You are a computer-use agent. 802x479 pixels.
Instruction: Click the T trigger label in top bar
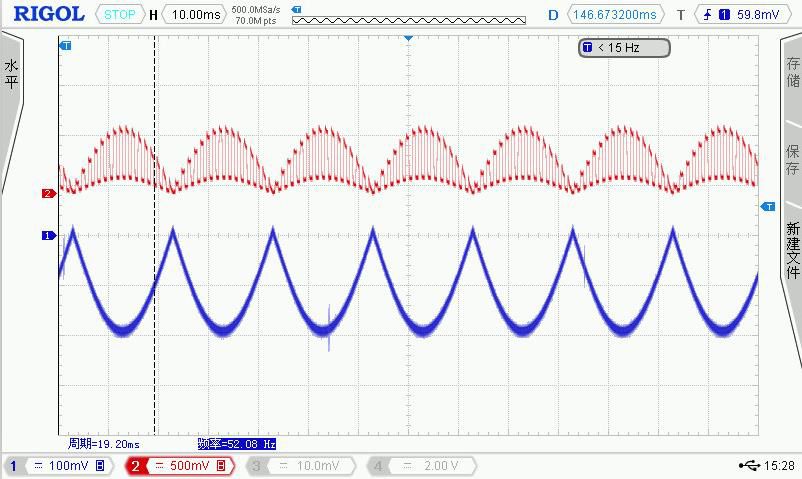point(681,15)
